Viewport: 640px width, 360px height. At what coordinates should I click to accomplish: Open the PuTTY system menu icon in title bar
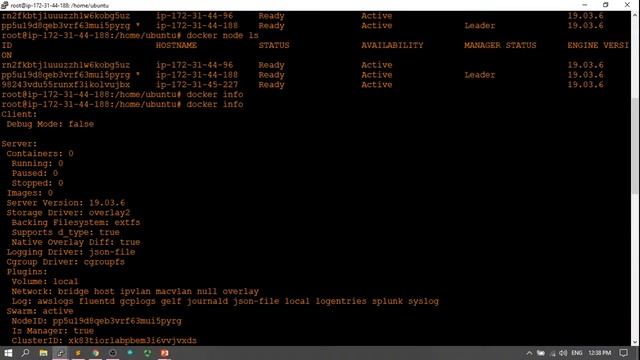[x=4, y=5]
